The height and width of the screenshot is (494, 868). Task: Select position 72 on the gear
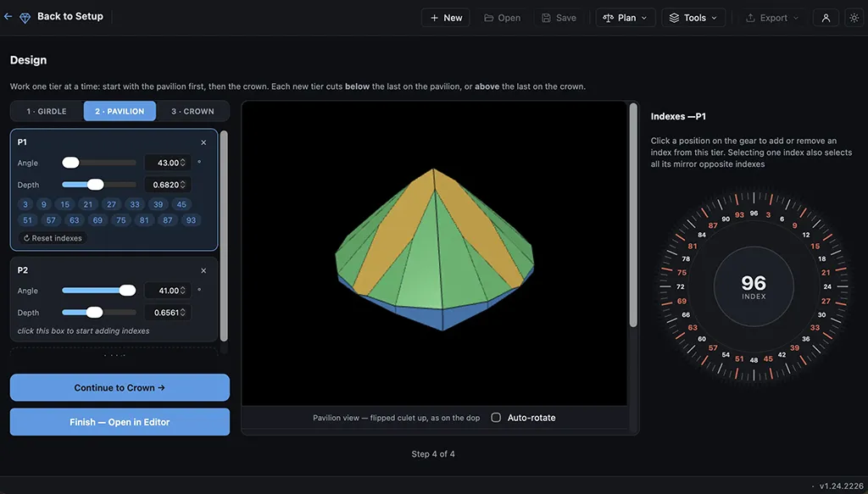tap(681, 286)
